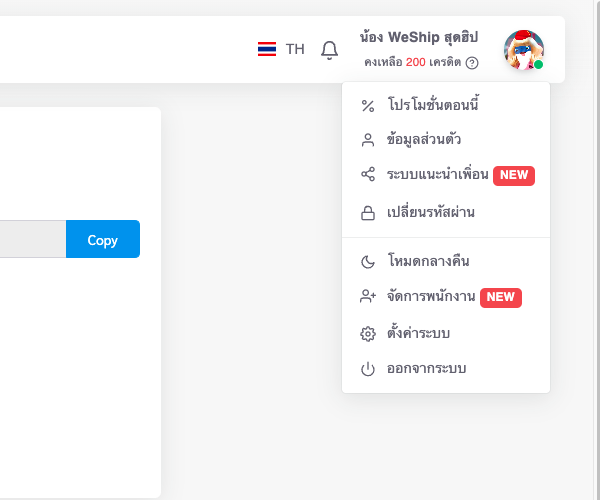Viewport: 600px width, 500px height.
Task: Open the TH language selector
Action: 281,49
